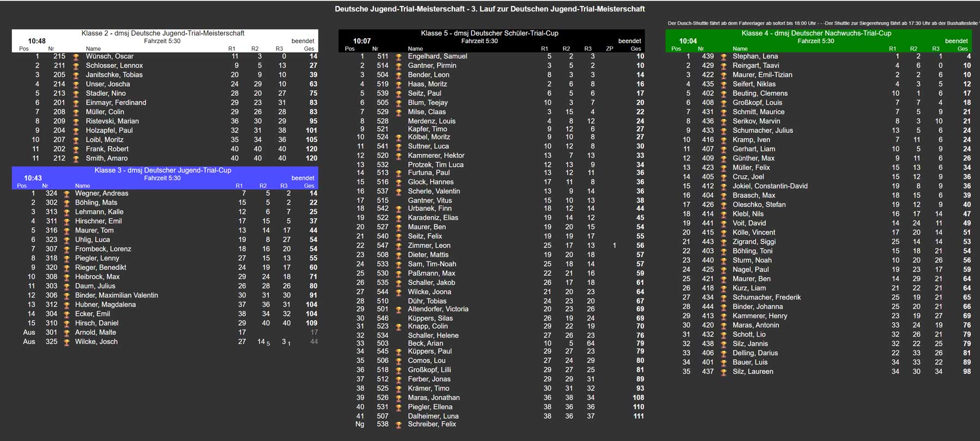Viewport: 980px width, 441px height.
Task: Select the name Schumacher, Frederik
Action: [x=767, y=297]
